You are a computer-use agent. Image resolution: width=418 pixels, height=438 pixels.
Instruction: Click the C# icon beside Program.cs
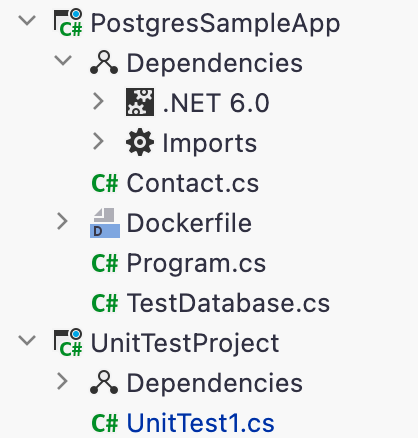tap(105, 263)
